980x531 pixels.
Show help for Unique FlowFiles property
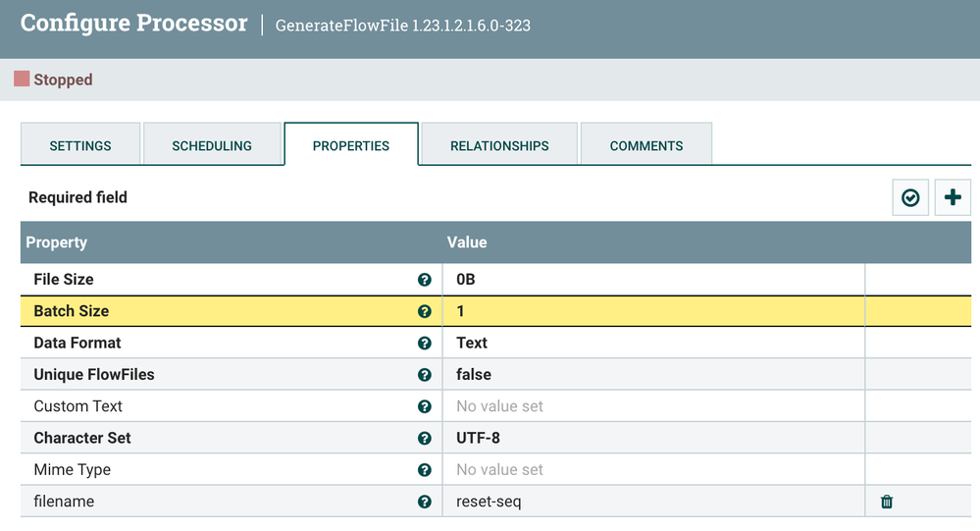coord(424,375)
